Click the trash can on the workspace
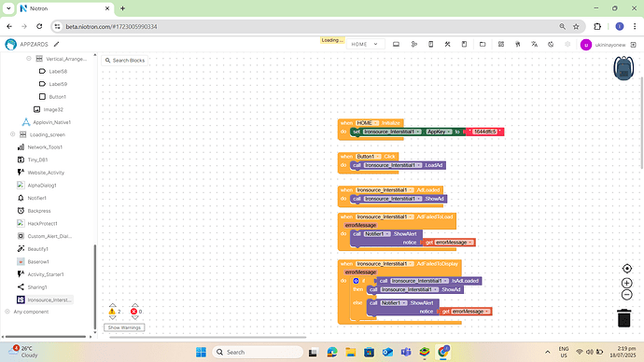The image size is (644, 362). 623,317
